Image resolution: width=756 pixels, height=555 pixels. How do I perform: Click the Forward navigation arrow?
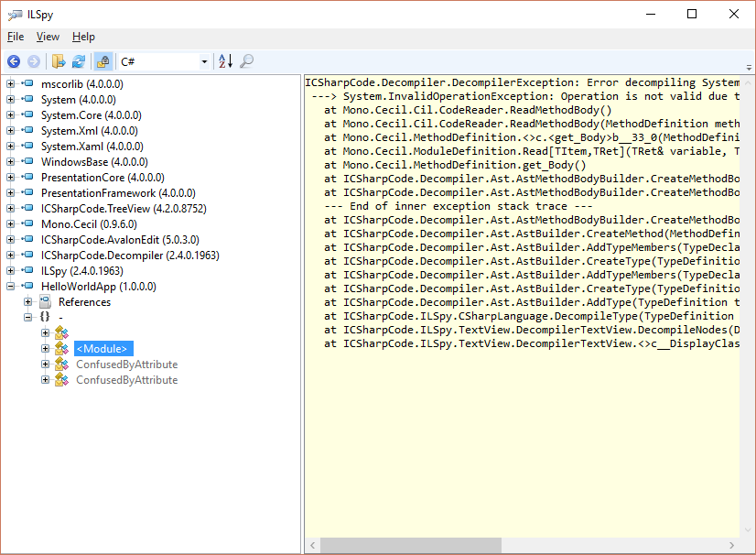pos(34,61)
